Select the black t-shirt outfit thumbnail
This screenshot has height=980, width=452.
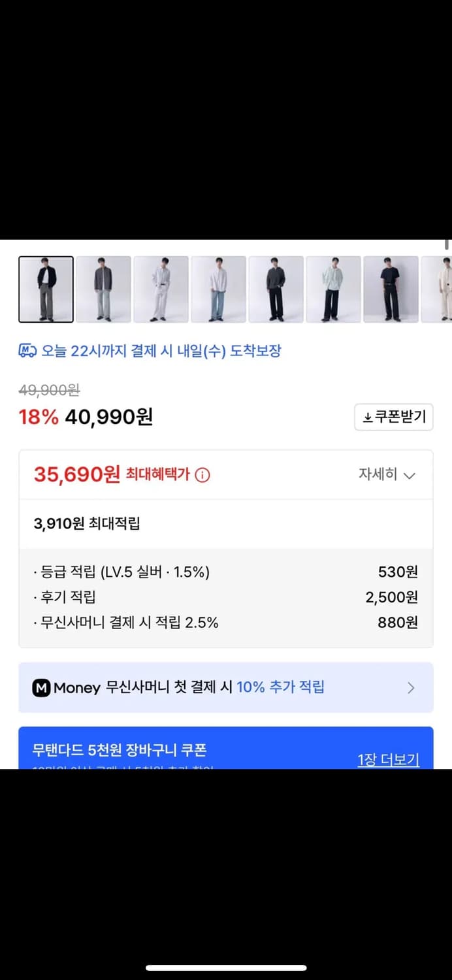(391, 289)
